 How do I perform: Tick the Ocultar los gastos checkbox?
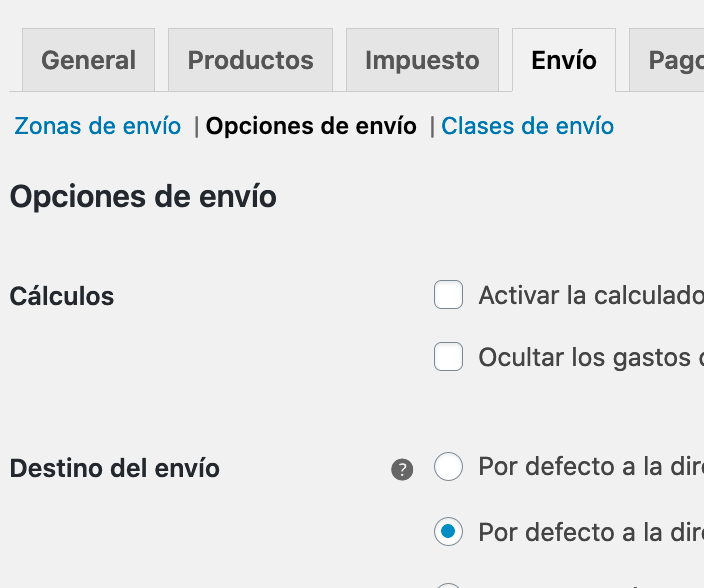pos(448,356)
